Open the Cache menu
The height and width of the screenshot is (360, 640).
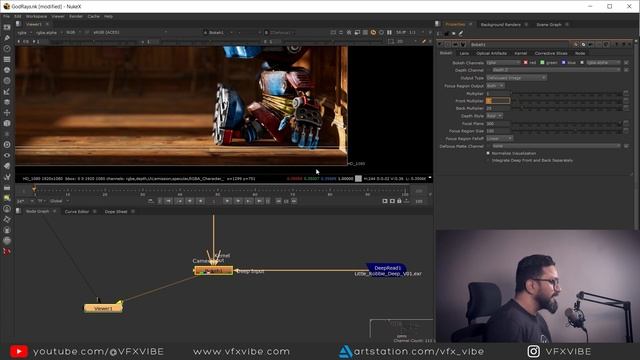(93, 16)
